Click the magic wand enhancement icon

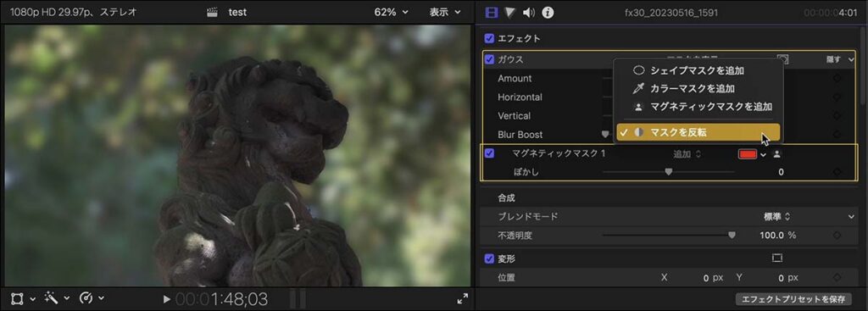[x=52, y=299]
